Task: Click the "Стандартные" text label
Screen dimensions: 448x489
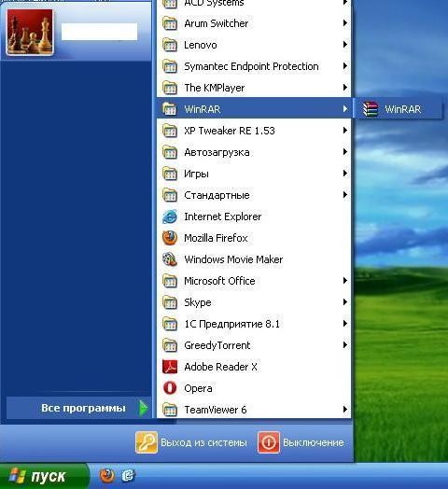Action: click(217, 196)
